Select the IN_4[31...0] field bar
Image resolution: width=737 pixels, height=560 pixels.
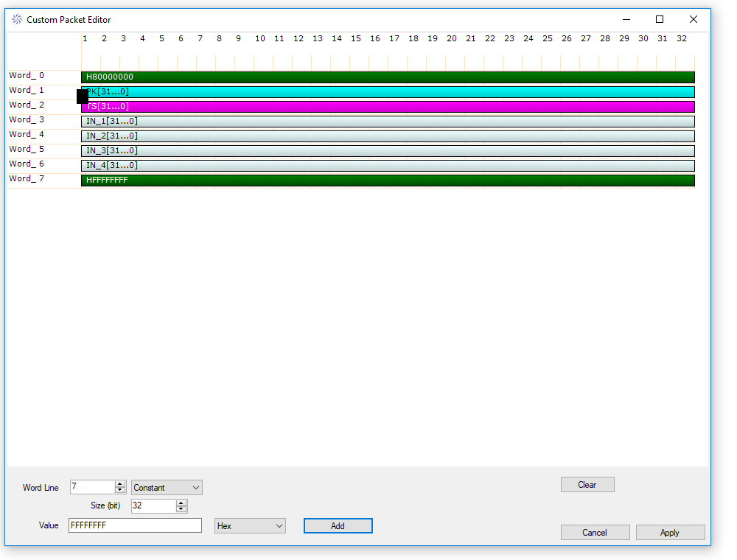point(388,165)
